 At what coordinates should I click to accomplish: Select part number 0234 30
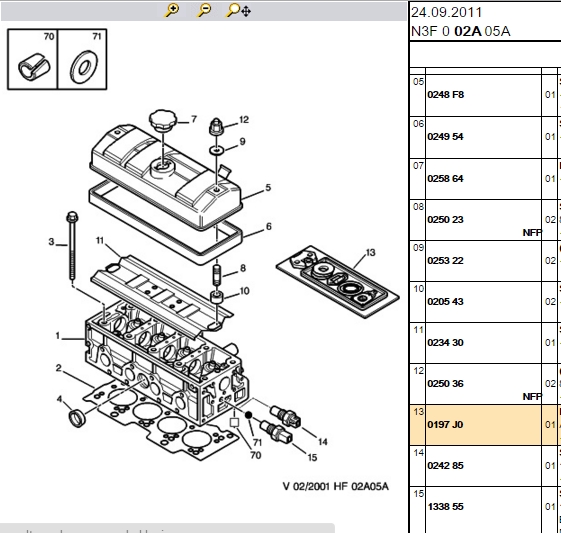coord(445,343)
